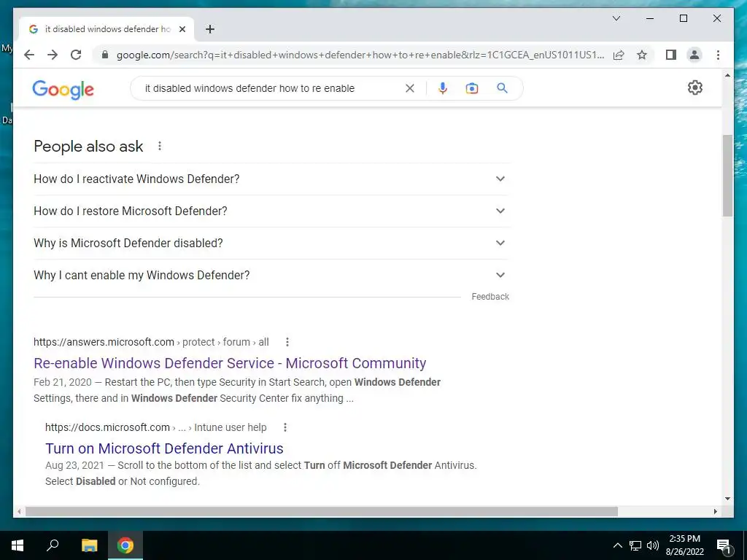Open the taskbar clock showing 2:35 PM
The width and height of the screenshot is (747, 560).
(x=684, y=545)
